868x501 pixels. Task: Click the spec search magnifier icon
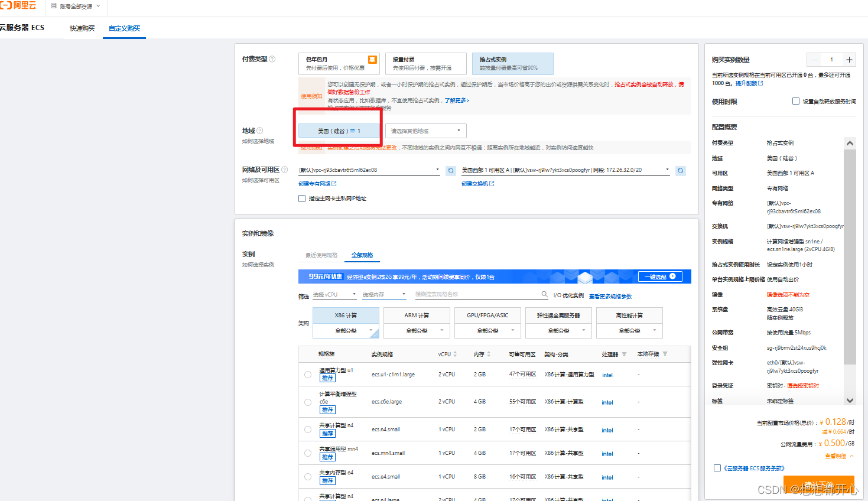coord(544,294)
